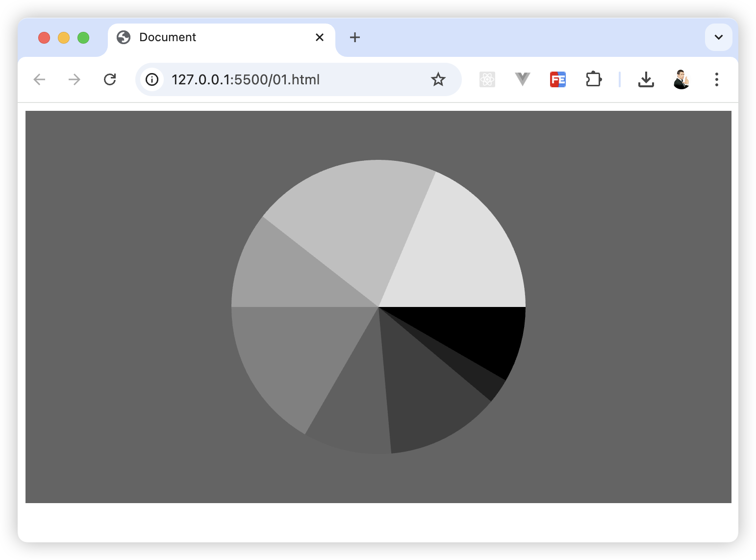Bookmark this page with the star icon
The image size is (756, 560).
pos(438,79)
